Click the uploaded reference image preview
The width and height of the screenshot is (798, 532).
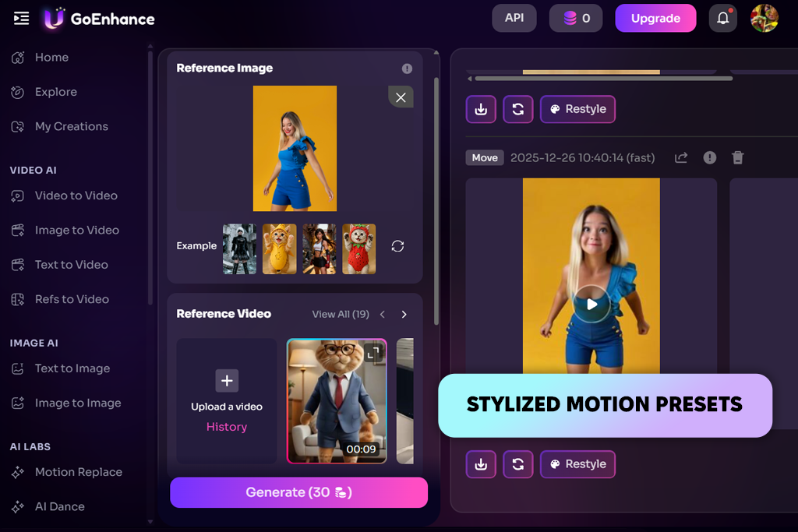[295, 149]
